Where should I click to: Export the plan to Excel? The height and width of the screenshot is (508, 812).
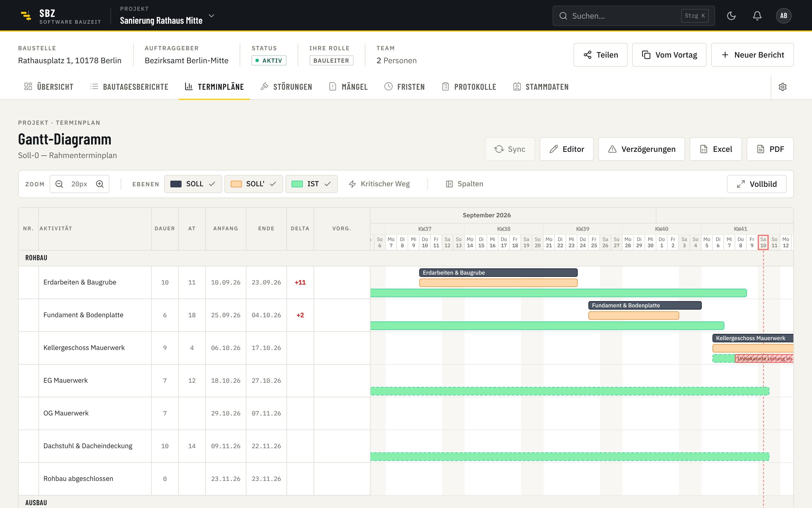coord(715,149)
